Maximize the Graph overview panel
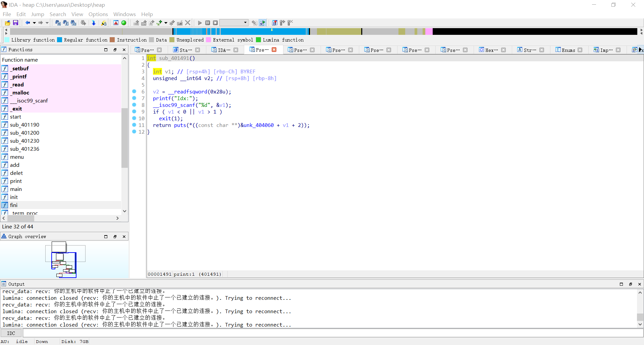 (106, 236)
